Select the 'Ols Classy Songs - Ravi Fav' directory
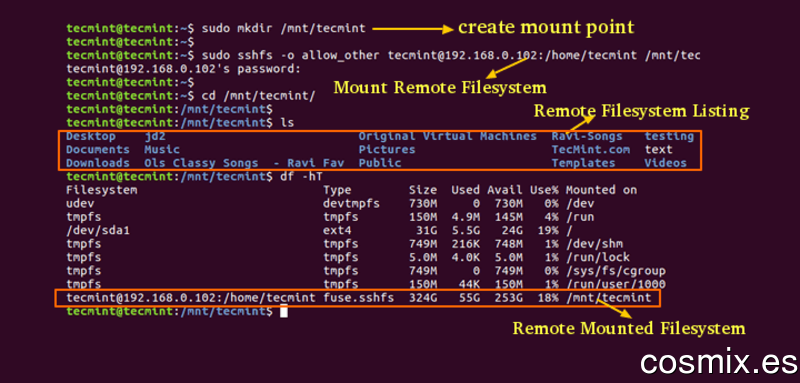 click(x=244, y=163)
